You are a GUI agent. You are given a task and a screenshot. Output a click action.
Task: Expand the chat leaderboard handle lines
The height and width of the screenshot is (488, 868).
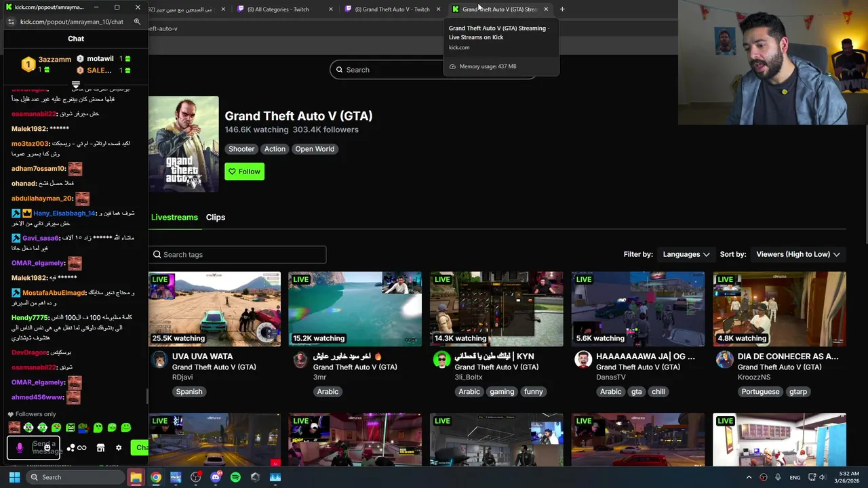[x=76, y=85]
